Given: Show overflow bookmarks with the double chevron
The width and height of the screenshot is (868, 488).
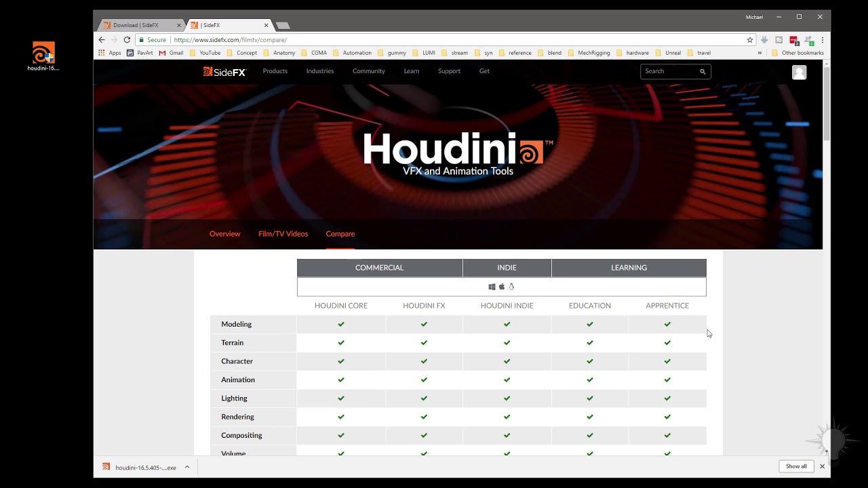Looking at the screenshot, I should (x=759, y=53).
